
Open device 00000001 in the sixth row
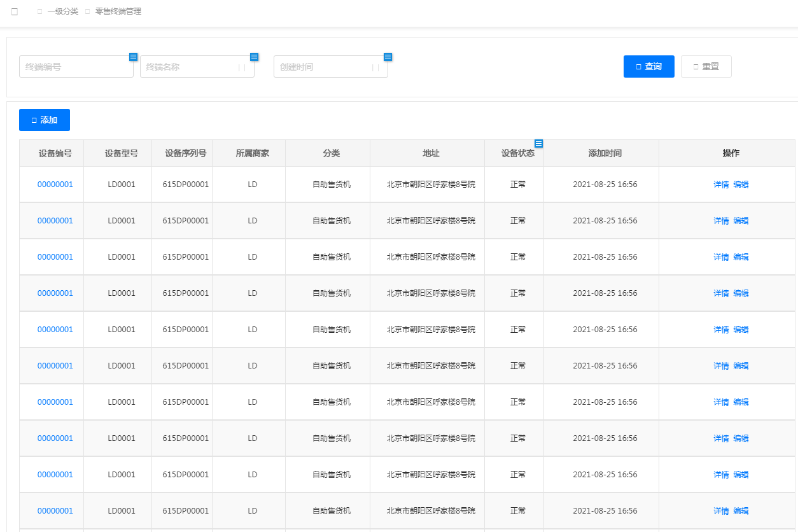click(x=55, y=366)
